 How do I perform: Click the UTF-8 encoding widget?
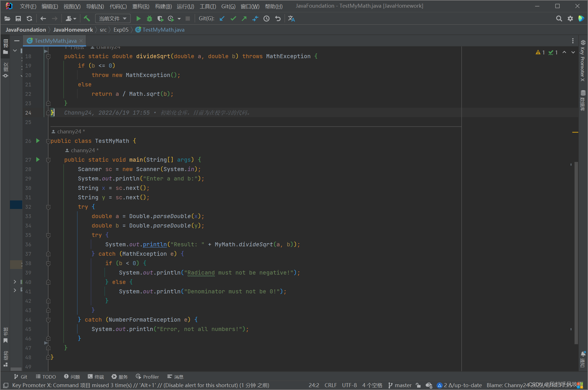(349, 385)
